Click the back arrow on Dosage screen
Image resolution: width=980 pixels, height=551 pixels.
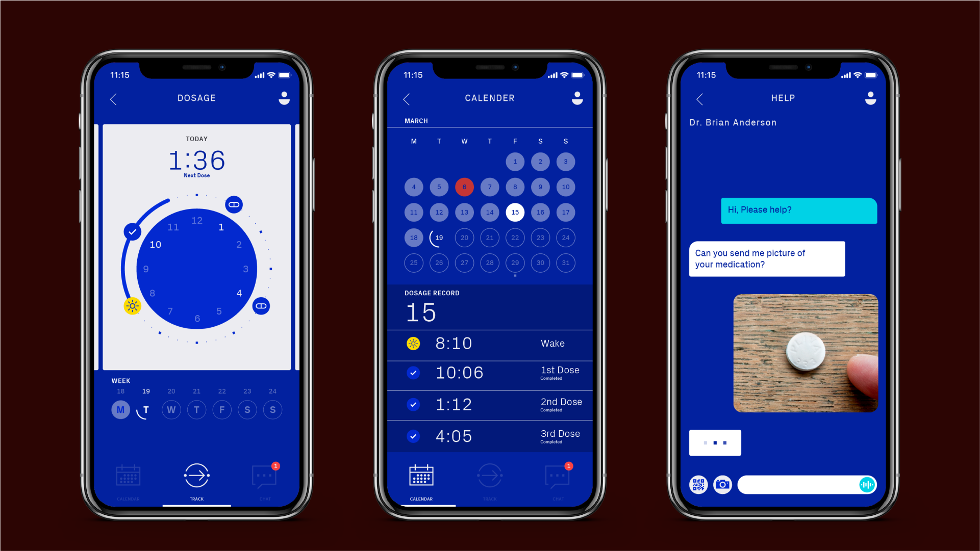point(114,98)
